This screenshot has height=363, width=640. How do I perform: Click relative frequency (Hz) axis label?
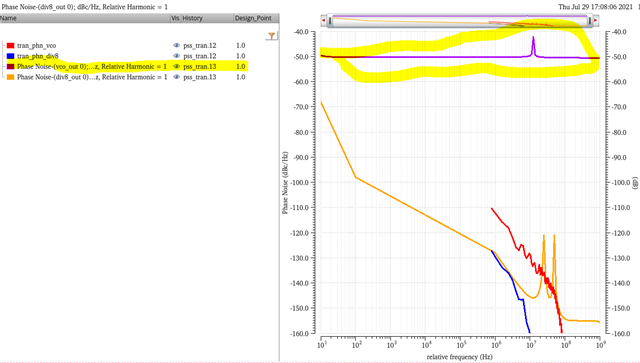point(460,357)
